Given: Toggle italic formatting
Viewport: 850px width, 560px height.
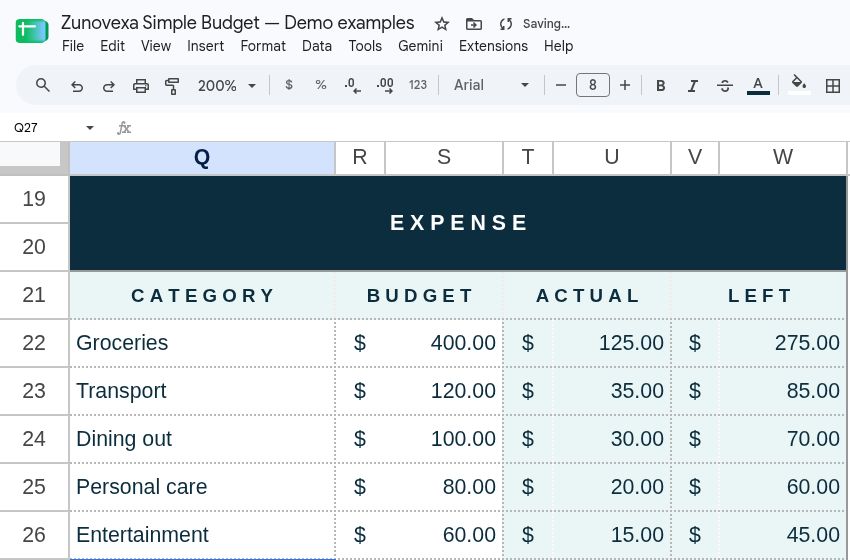Looking at the screenshot, I should tap(692, 86).
